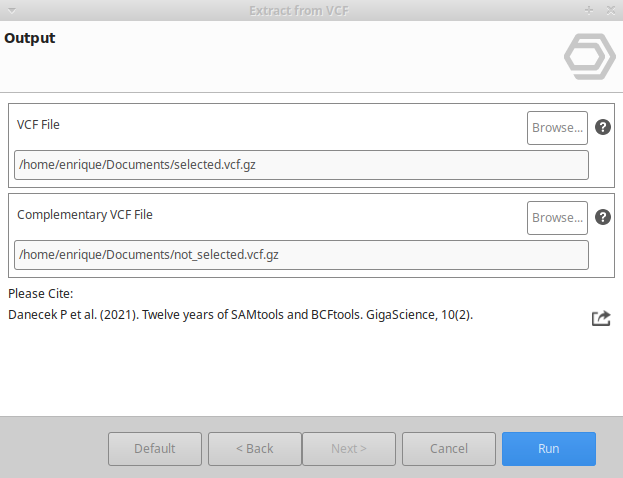Click the selected.vcf.gz path field
The image size is (623, 478).
point(301,164)
